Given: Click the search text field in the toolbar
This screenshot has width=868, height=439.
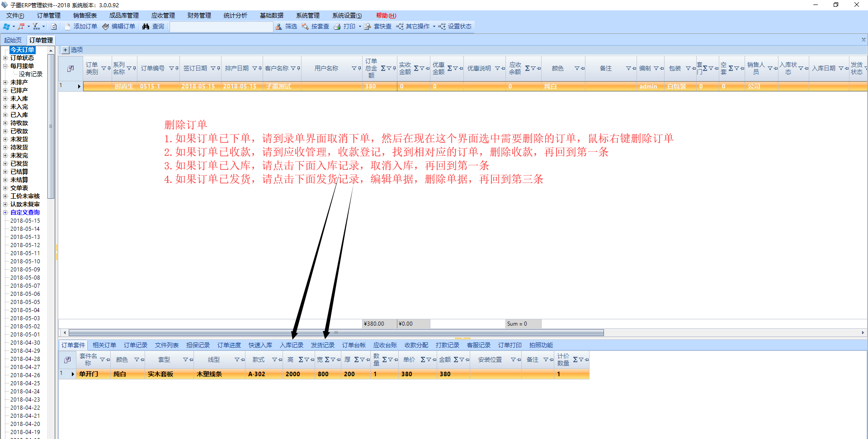Looking at the screenshot, I should click(x=221, y=27).
